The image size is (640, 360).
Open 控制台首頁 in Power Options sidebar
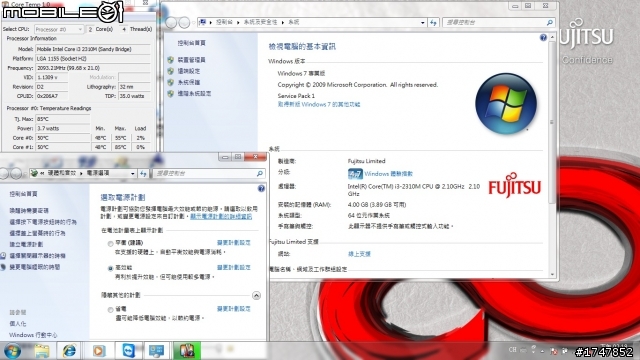23,194
